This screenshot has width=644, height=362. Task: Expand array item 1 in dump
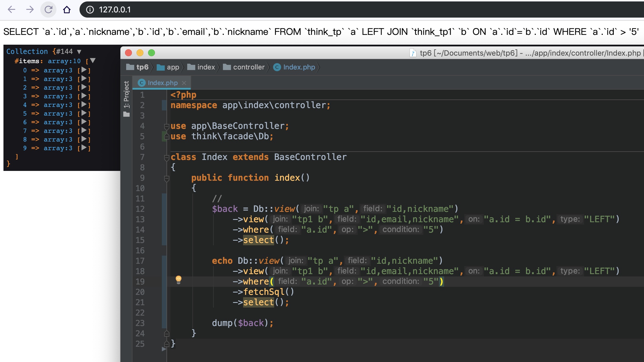click(x=84, y=78)
